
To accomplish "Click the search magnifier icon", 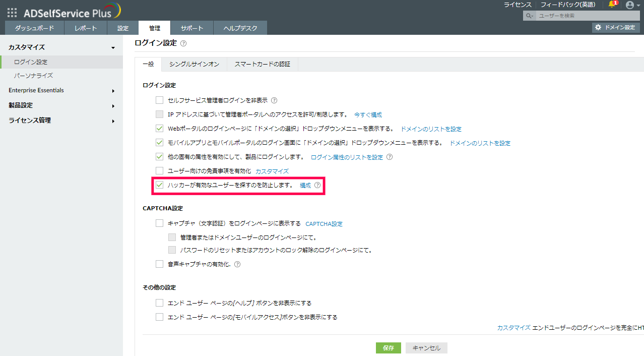I will point(528,16).
